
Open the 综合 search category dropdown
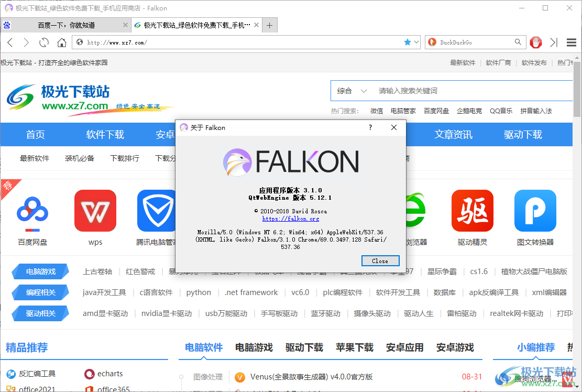click(x=352, y=91)
